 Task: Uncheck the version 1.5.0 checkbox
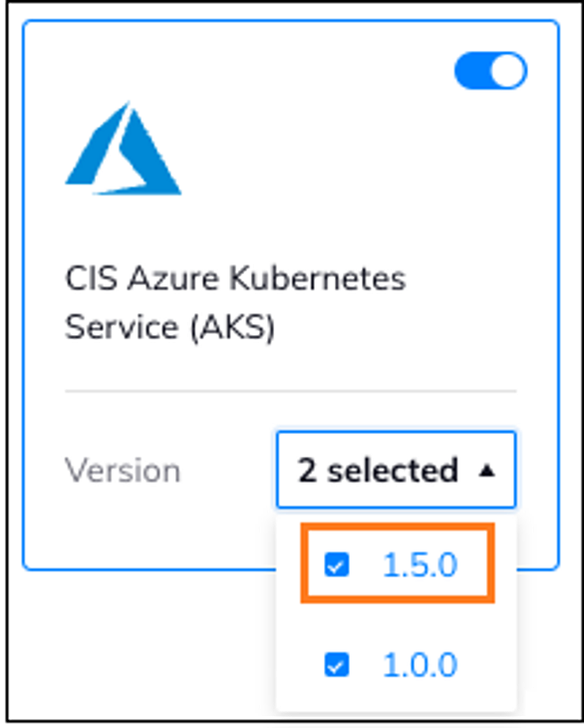pyautogui.click(x=336, y=564)
